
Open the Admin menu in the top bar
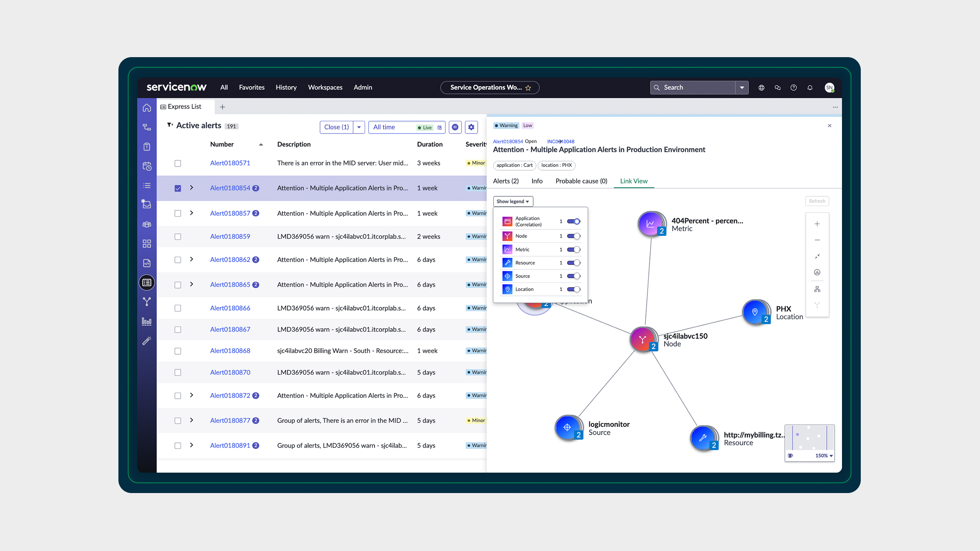coord(363,87)
